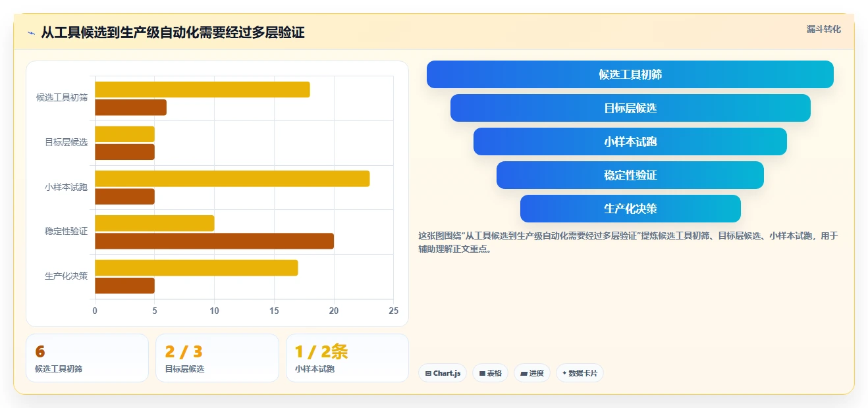Click the 漏斗转化 tag in the header

coord(824,29)
